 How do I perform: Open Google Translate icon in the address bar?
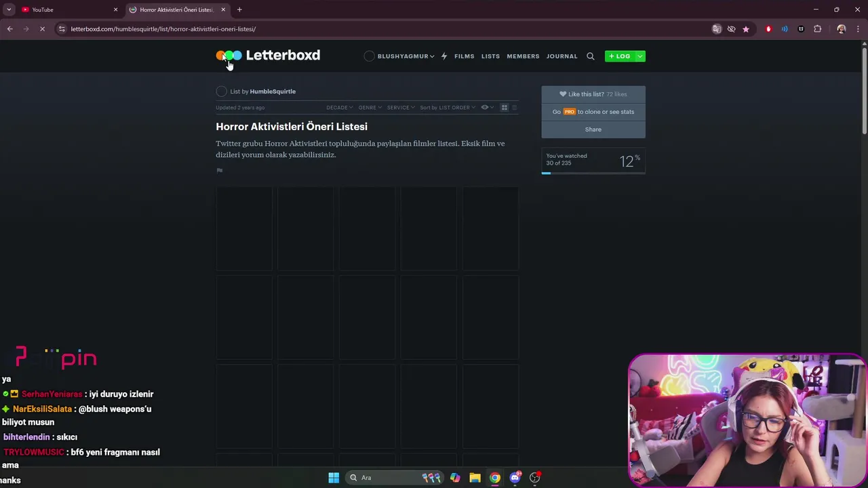[x=717, y=29]
